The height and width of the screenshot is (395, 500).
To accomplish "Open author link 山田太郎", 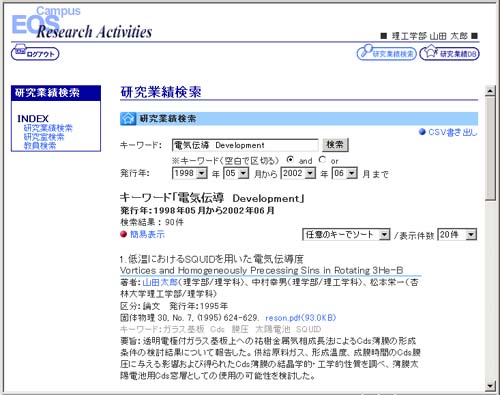I will click(160, 282).
